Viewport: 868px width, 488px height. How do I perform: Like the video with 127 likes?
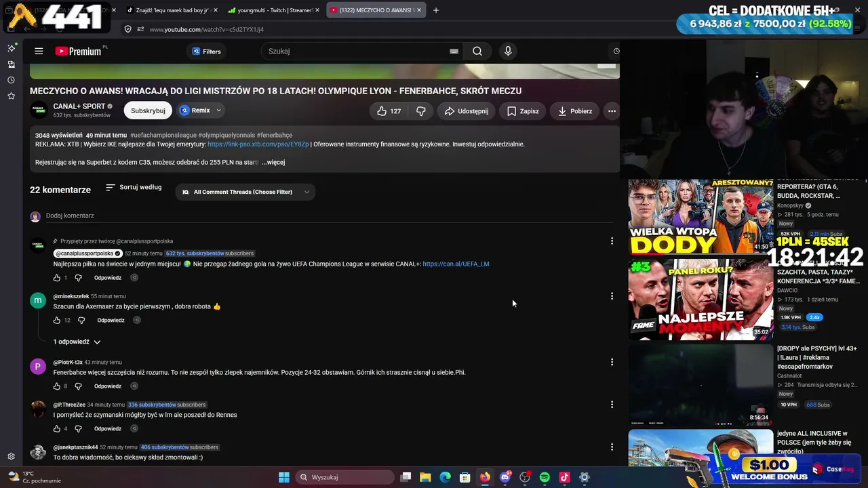click(x=389, y=111)
